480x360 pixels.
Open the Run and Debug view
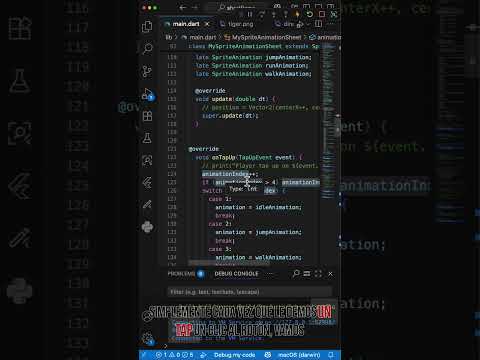[x=147, y=94]
